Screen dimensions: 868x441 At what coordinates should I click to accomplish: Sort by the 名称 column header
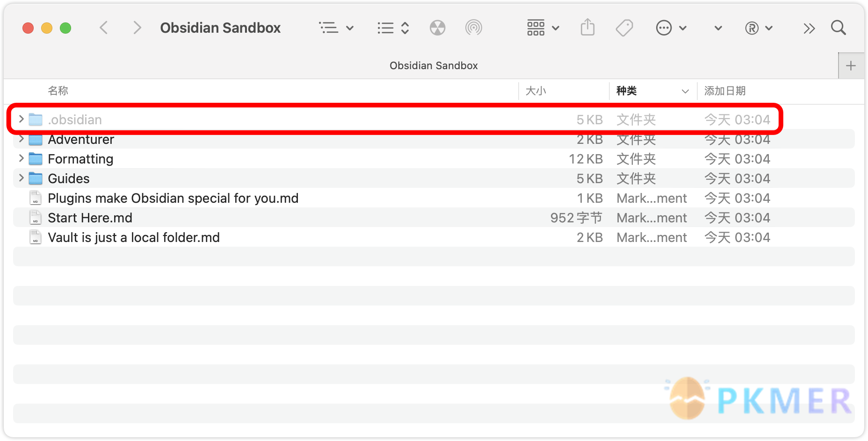(58, 91)
